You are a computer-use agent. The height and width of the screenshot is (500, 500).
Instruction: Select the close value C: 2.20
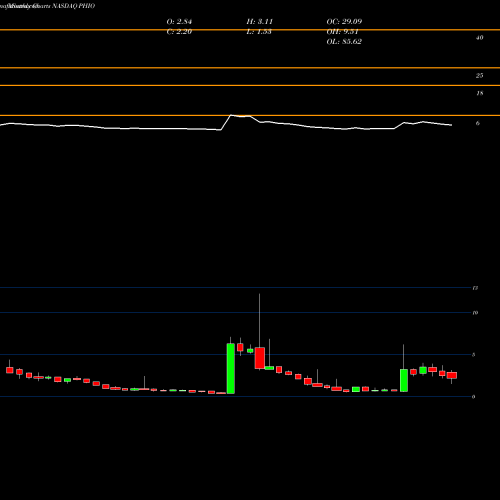179,32
